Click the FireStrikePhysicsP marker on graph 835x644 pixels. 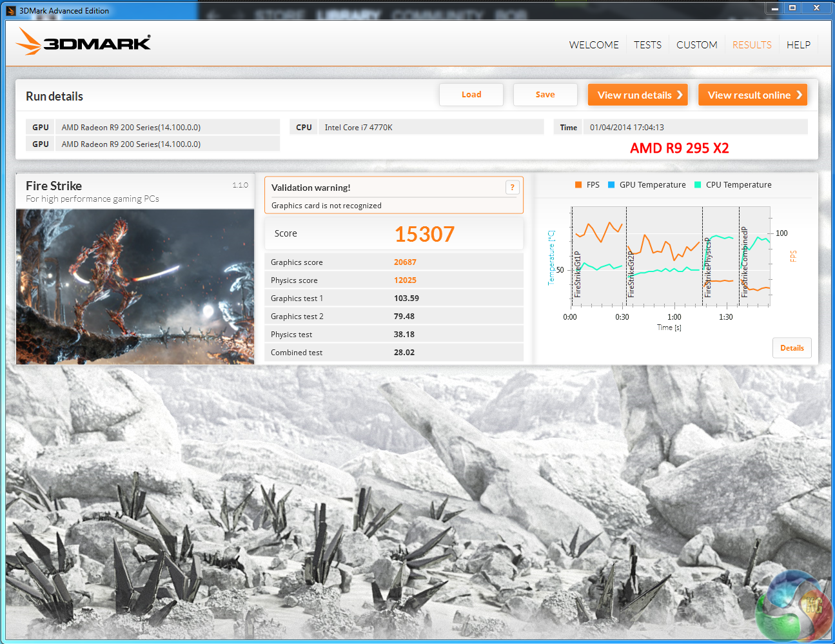click(x=707, y=268)
